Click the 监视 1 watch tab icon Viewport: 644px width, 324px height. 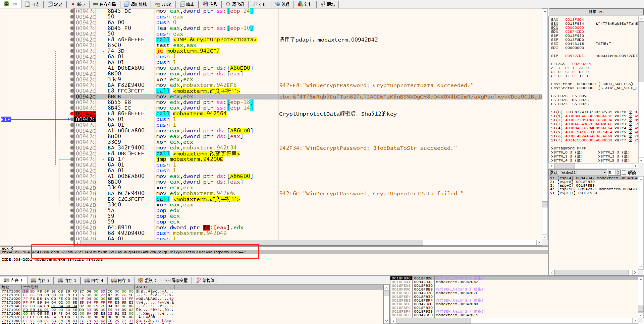pyautogui.click(x=141, y=280)
